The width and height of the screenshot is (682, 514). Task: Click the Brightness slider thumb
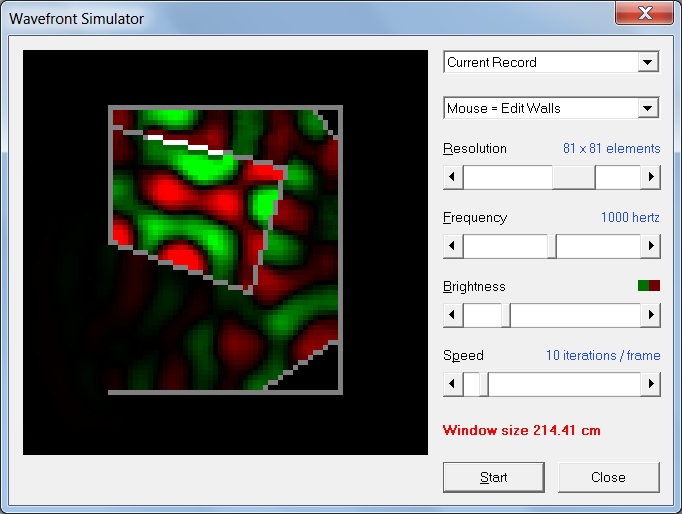(506, 315)
